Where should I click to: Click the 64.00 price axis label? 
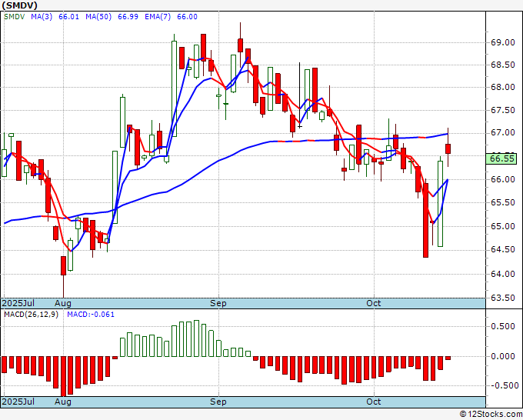(503, 274)
